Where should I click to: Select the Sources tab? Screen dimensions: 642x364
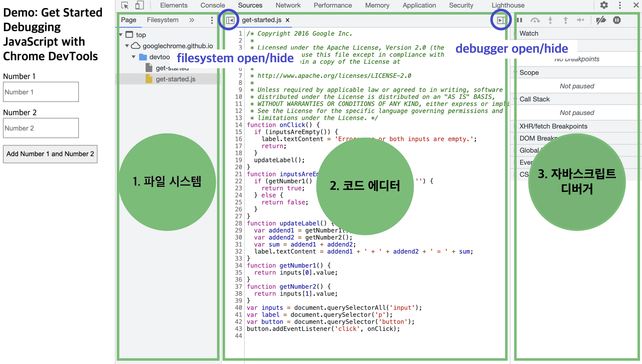(250, 5)
